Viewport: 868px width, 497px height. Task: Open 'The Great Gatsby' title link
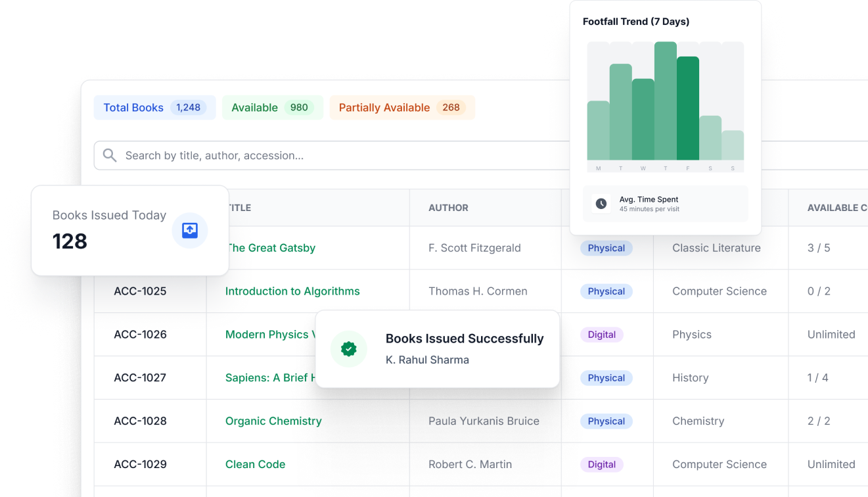(x=271, y=248)
